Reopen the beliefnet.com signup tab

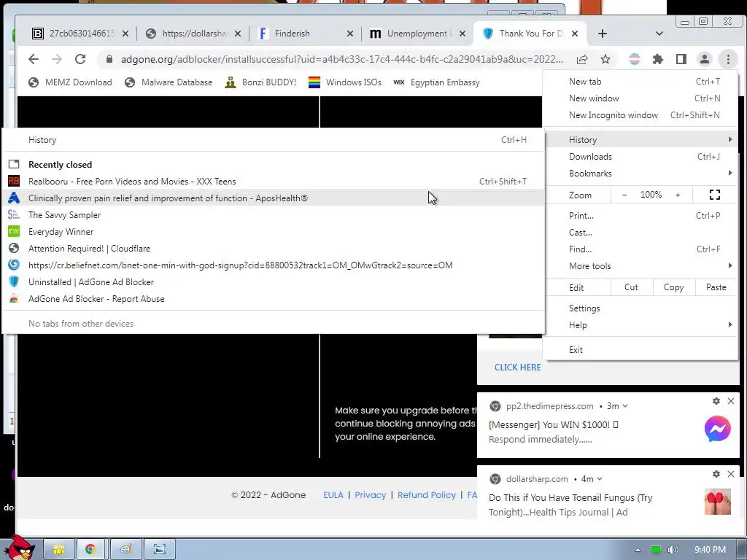273,265
